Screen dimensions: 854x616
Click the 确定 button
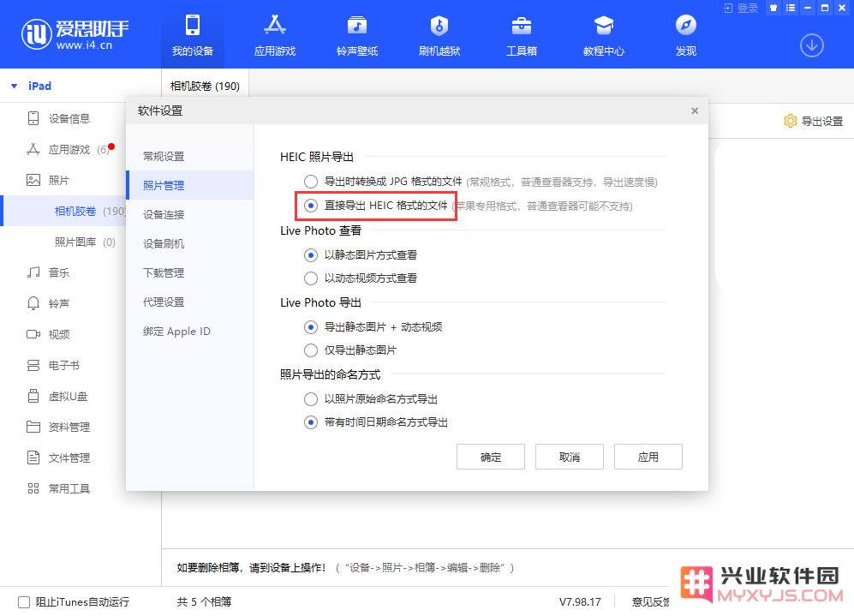point(491,457)
